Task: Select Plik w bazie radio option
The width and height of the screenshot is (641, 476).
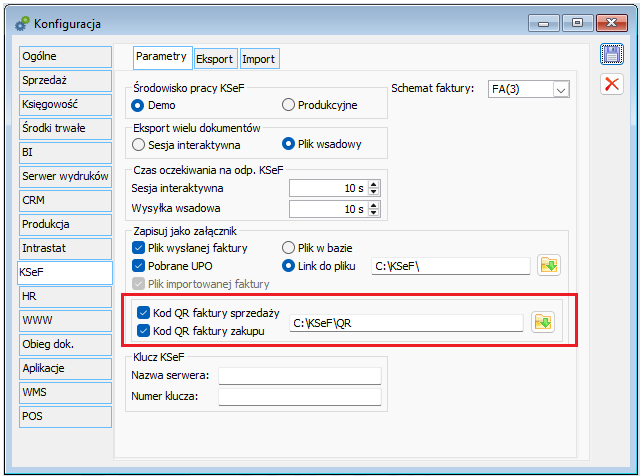Action: (289, 247)
